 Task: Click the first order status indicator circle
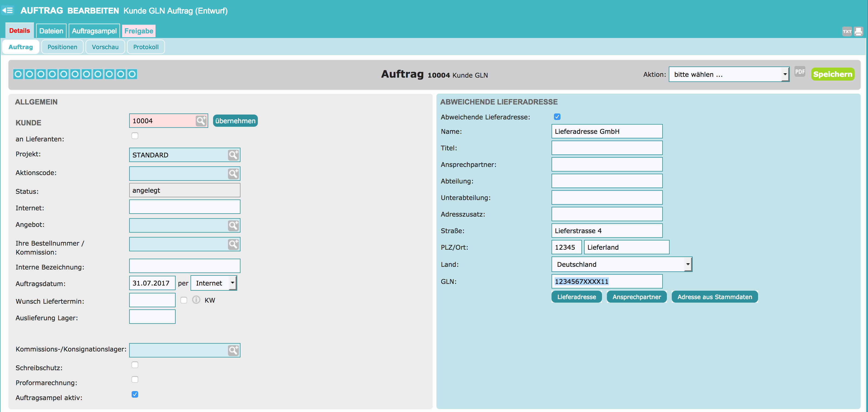pyautogui.click(x=18, y=74)
